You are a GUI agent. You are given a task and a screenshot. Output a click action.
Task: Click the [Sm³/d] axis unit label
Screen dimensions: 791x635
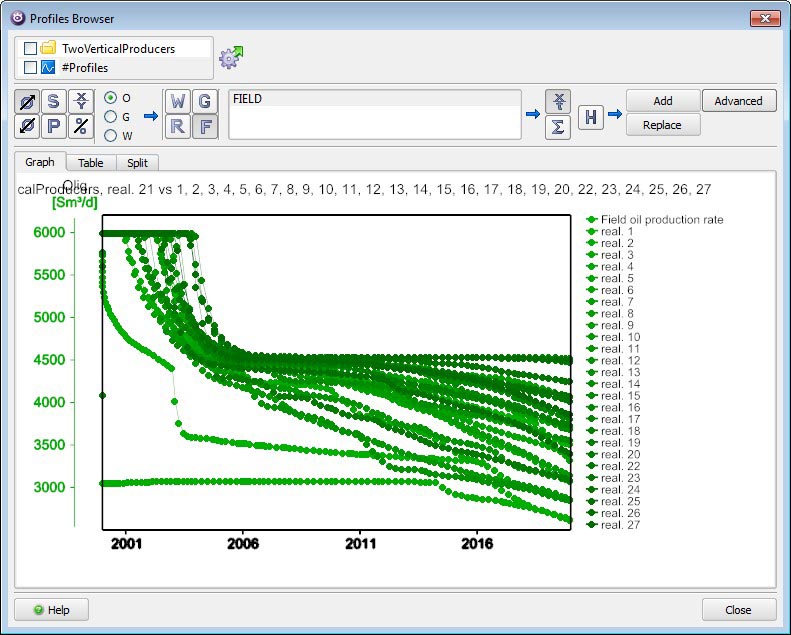[x=75, y=203]
